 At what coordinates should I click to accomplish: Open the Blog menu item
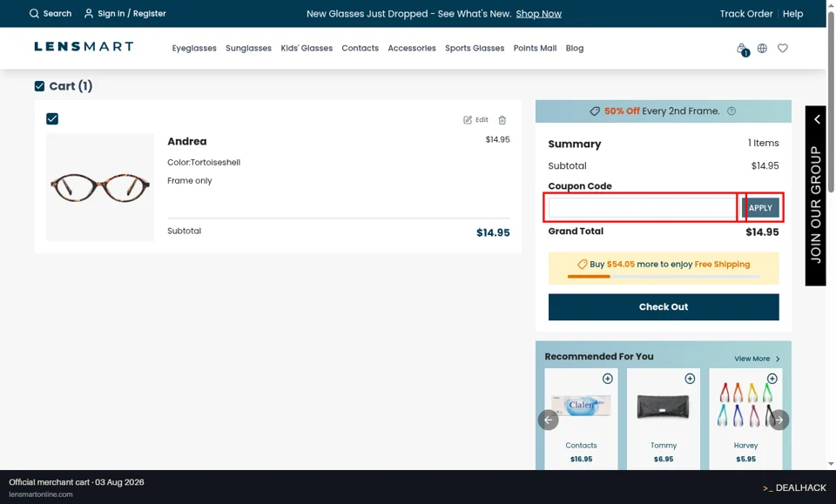pos(574,48)
